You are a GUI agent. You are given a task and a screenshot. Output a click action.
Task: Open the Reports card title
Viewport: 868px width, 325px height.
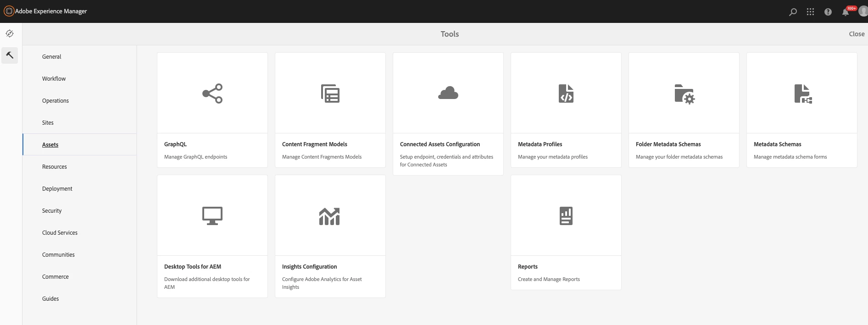(x=528, y=267)
